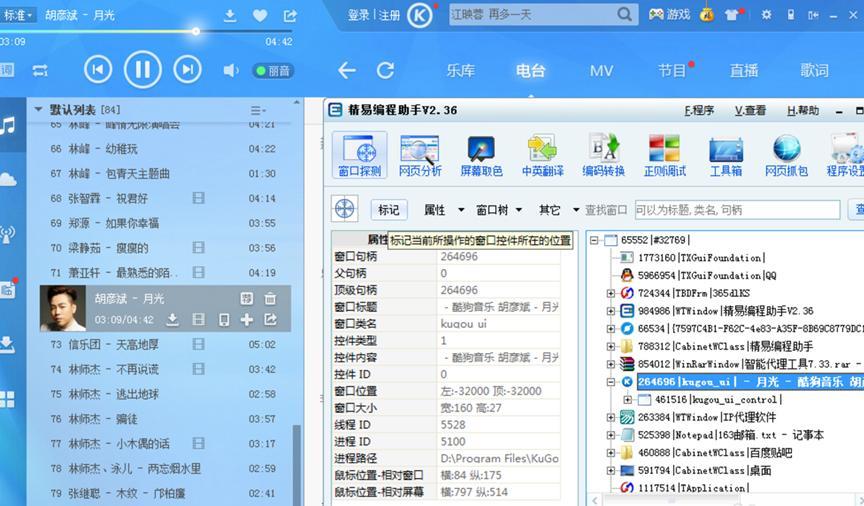
Task: Click the 登录 login link
Action: click(x=358, y=15)
